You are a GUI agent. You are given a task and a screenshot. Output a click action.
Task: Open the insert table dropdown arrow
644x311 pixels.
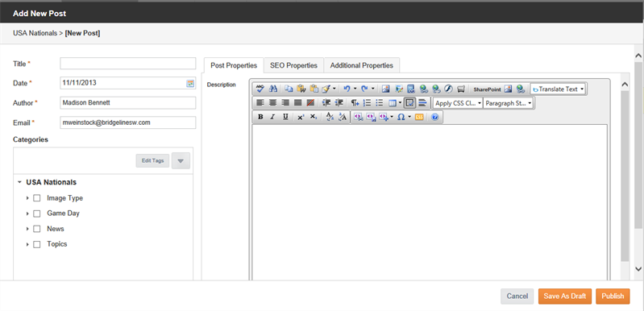click(400, 103)
